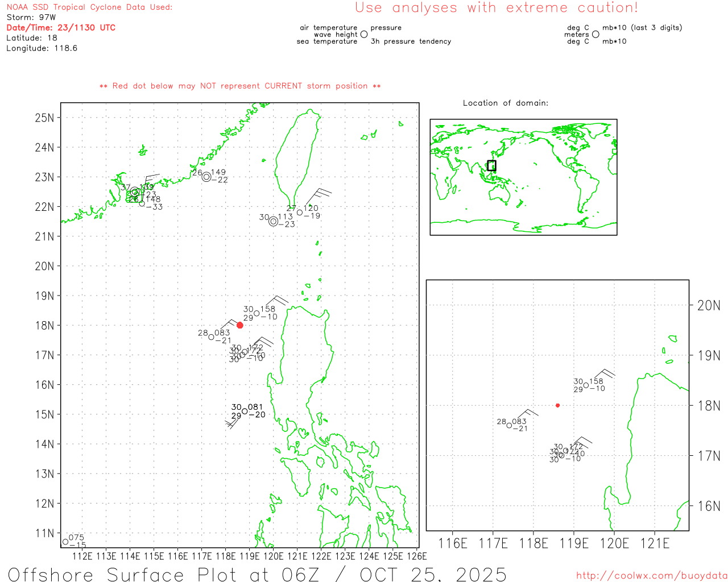The width and height of the screenshot is (728, 582).
Task: Click the red Date/Time 23/1130 UTC text
Action: pyautogui.click(x=61, y=27)
